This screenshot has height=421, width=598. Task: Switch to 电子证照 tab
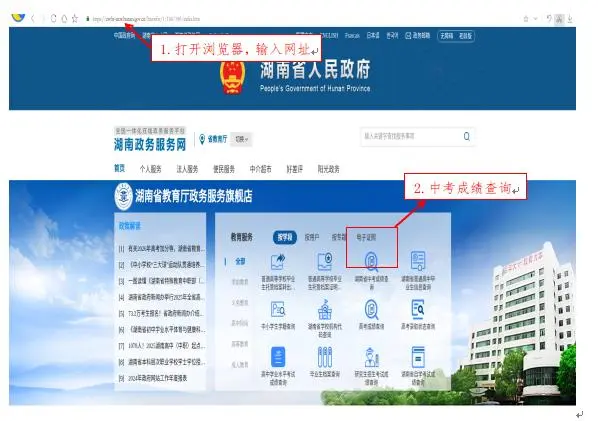tap(366, 237)
